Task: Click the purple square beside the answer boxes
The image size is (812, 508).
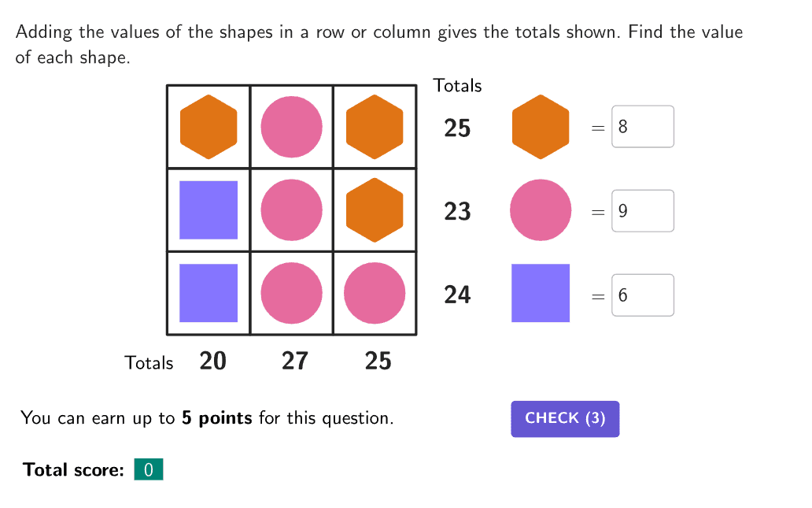Action: point(541,293)
